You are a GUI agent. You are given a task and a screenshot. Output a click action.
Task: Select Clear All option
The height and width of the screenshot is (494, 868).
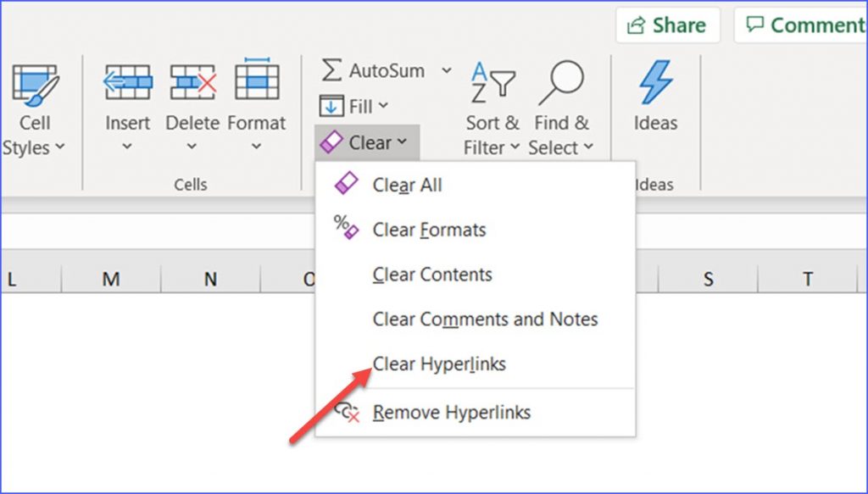[407, 185]
